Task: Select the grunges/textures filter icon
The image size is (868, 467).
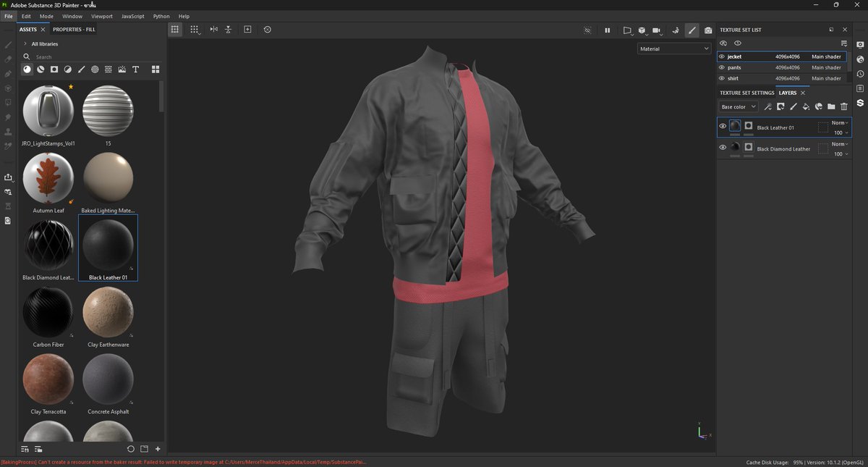Action: click(x=108, y=69)
